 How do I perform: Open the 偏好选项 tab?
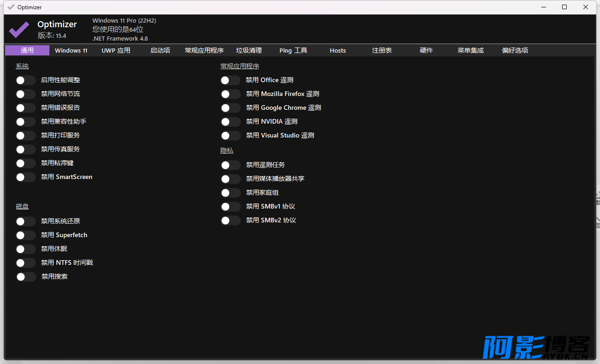(515, 50)
